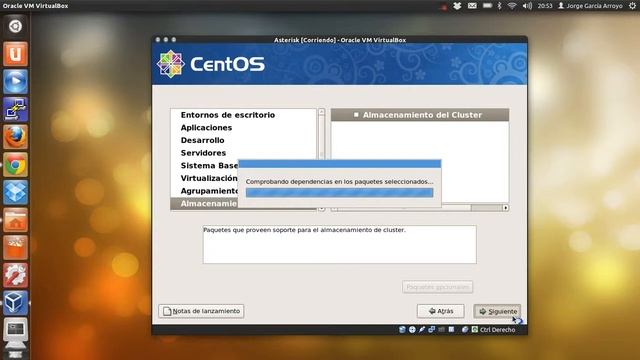640x360 pixels.
Task: Open the mail envelope indicator
Action: 472,6
